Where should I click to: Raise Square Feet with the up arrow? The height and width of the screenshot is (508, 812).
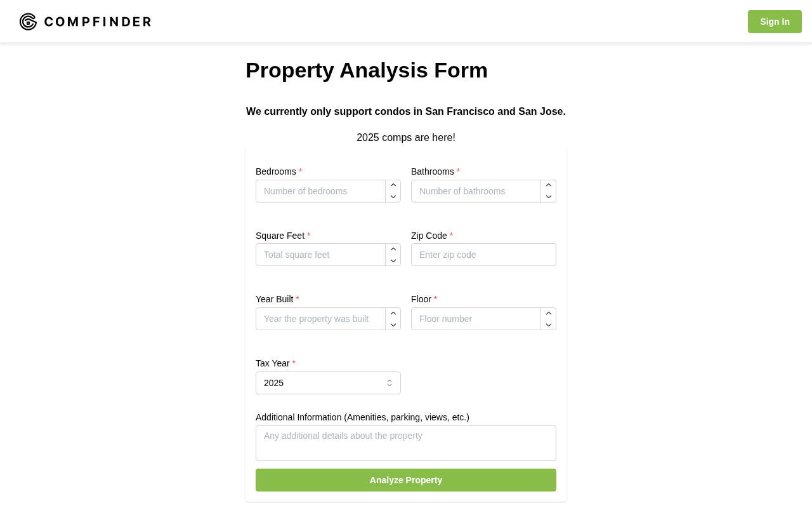pos(393,249)
